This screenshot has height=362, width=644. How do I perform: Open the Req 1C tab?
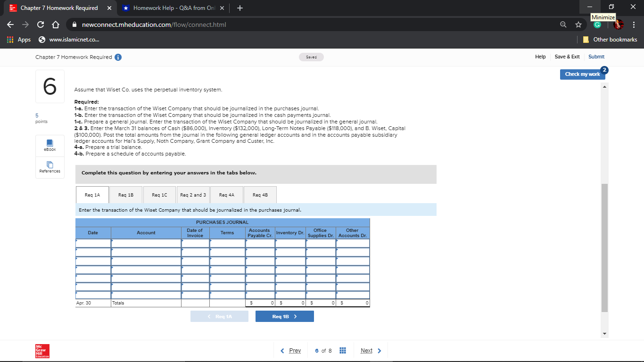(x=159, y=194)
